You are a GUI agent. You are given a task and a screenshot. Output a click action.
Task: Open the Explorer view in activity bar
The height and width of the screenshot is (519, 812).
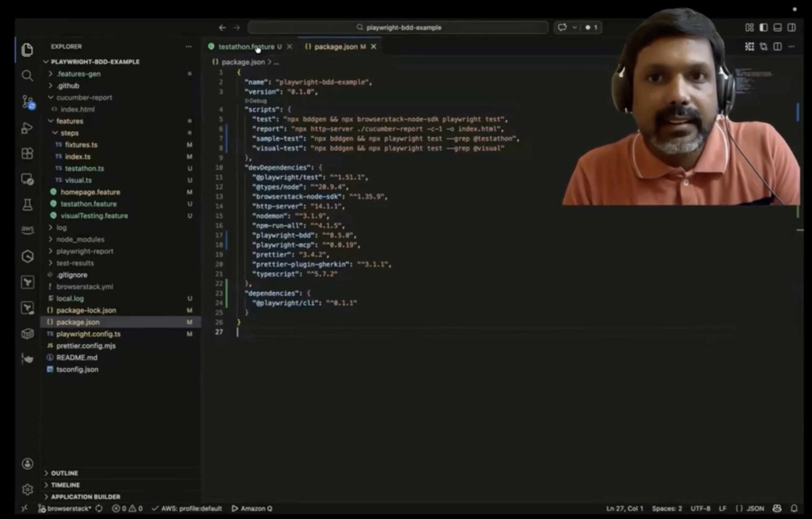(27, 50)
